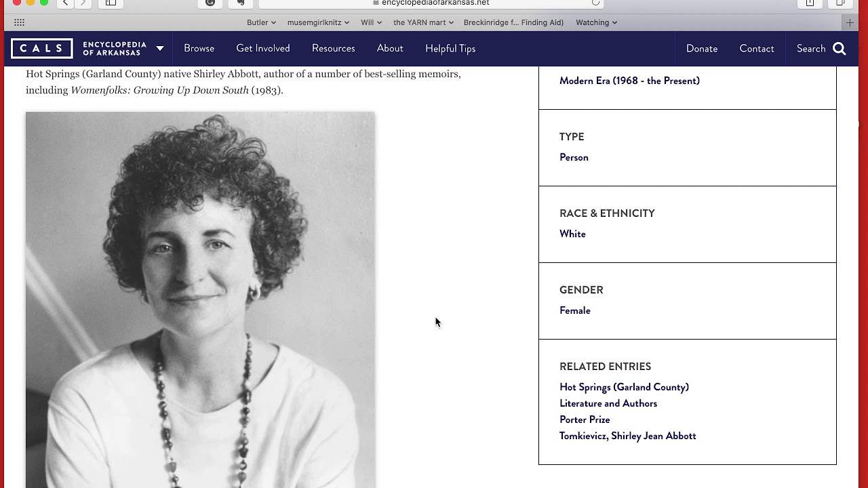Open the Butler bookmarks folder
This screenshot has height=488, width=868.
pos(261,22)
